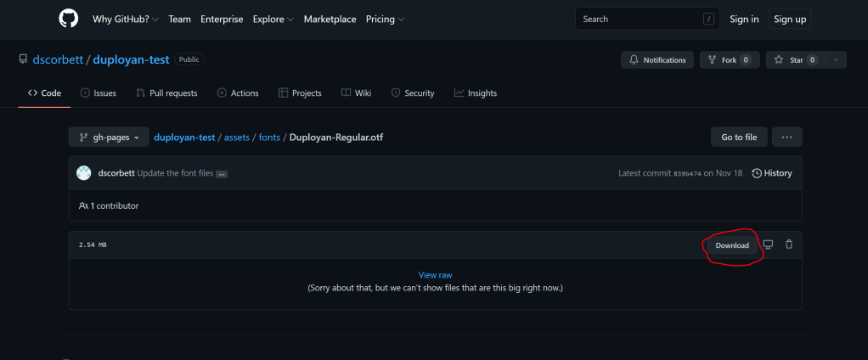This screenshot has height=360, width=868.
Task: Delete this file using trash icon
Action: [789, 245]
